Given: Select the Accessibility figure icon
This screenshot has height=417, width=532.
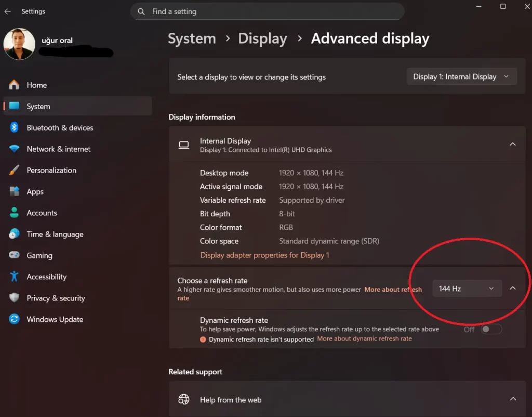Looking at the screenshot, I should (14, 277).
